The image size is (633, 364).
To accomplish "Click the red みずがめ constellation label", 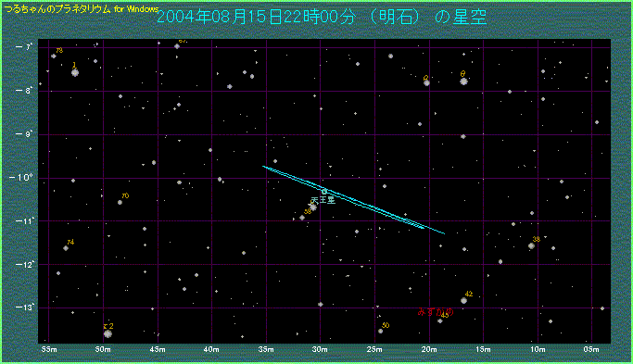I will (436, 312).
